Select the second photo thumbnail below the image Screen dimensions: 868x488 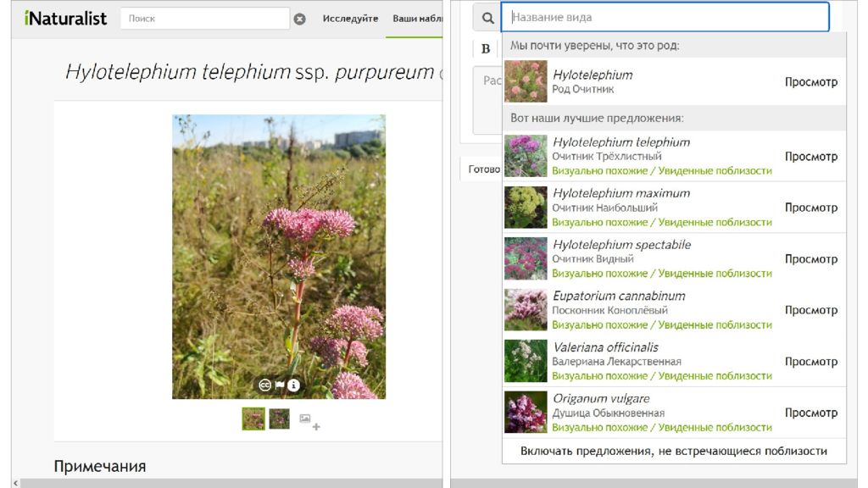click(280, 419)
